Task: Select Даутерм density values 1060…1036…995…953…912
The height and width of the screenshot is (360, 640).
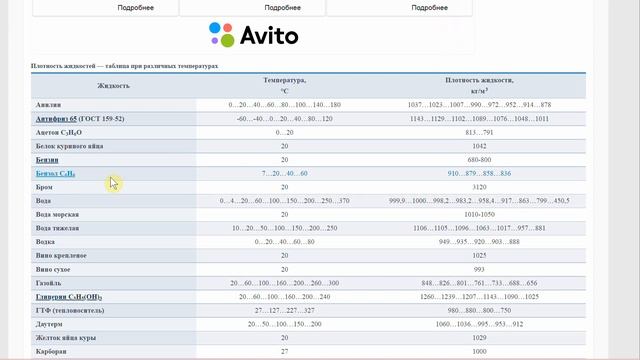Action: [x=479, y=324]
